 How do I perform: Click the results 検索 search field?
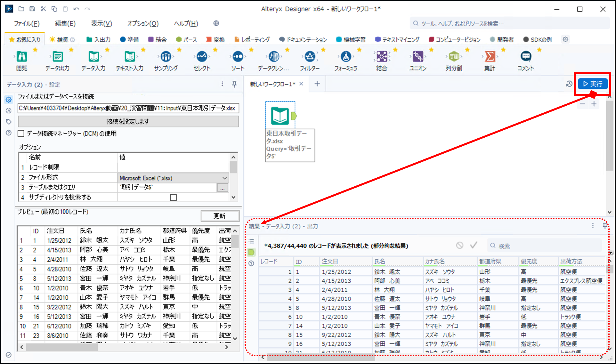[544, 246]
